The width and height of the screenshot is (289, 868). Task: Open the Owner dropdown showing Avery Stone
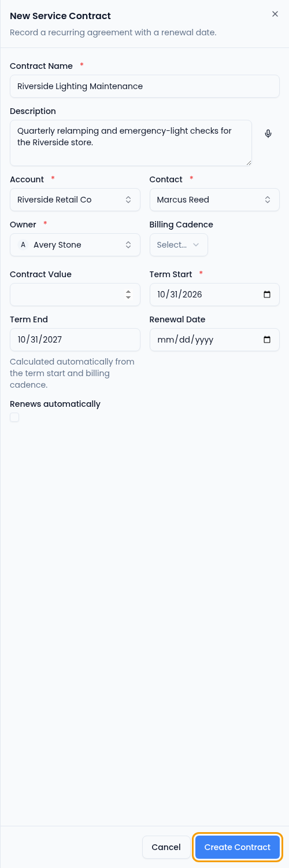coord(75,245)
